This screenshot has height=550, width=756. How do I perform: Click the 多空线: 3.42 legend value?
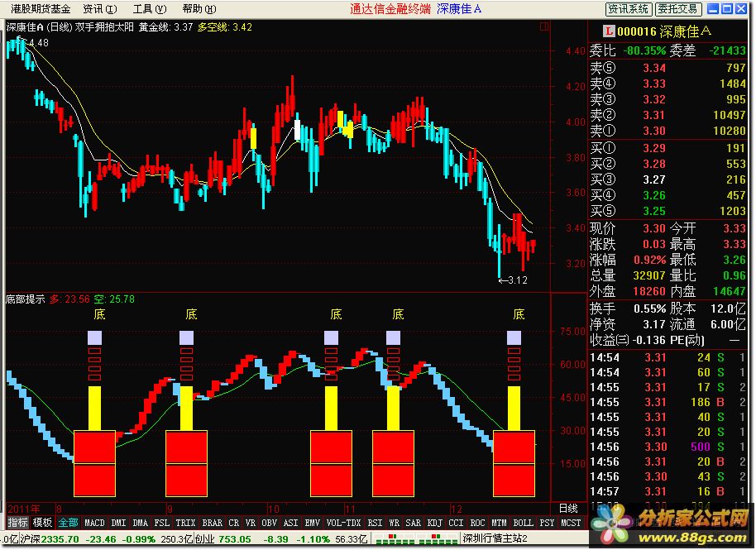225,27
